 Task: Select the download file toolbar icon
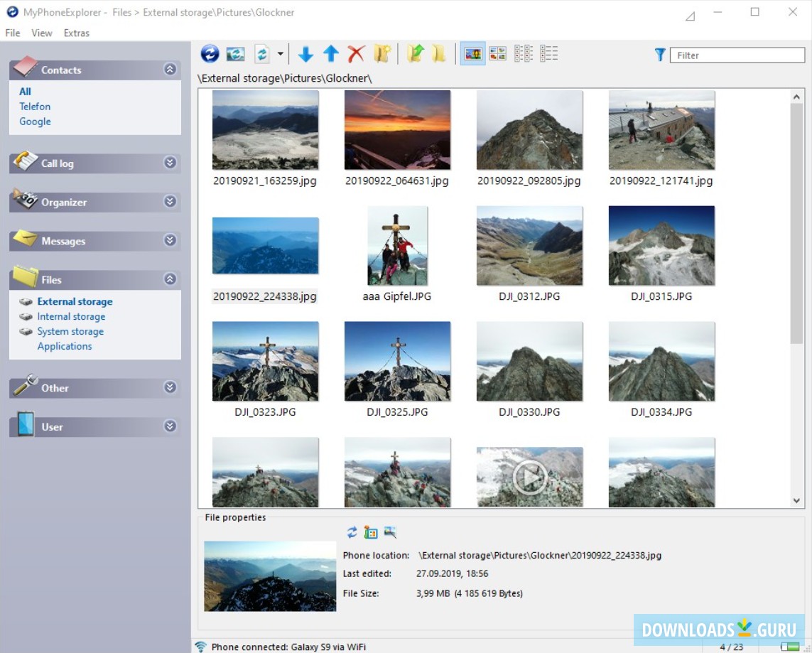point(305,53)
